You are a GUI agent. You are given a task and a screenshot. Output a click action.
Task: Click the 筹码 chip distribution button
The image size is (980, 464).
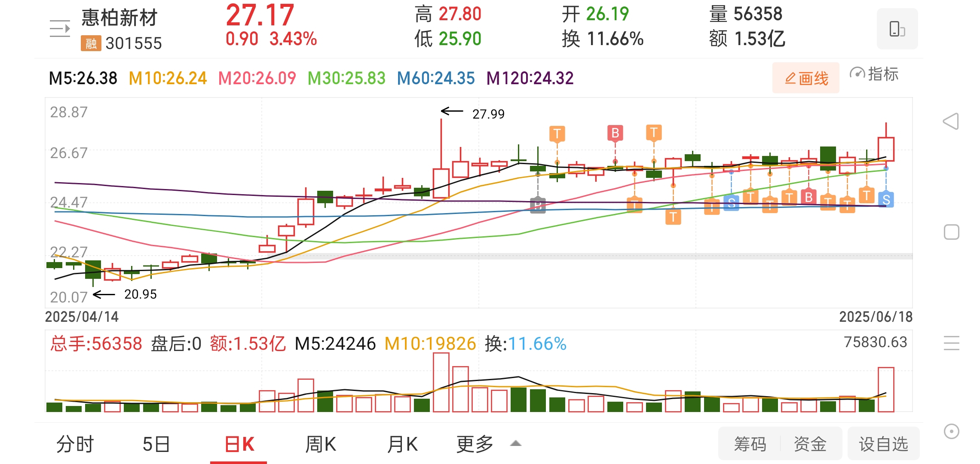point(750,444)
